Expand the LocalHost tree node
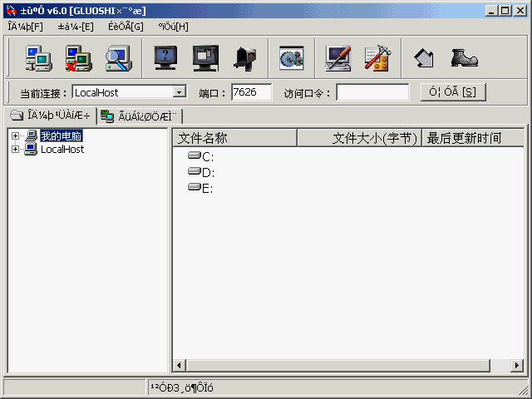This screenshot has width=532, height=399. click(15, 150)
